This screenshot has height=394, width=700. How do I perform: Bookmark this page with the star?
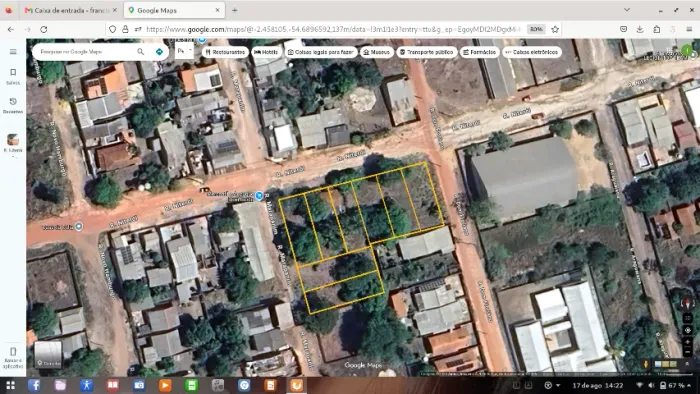coord(555,29)
